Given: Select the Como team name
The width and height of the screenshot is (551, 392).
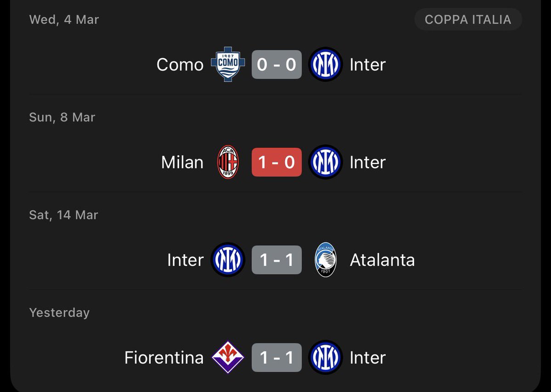Looking at the screenshot, I should (x=180, y=65).
